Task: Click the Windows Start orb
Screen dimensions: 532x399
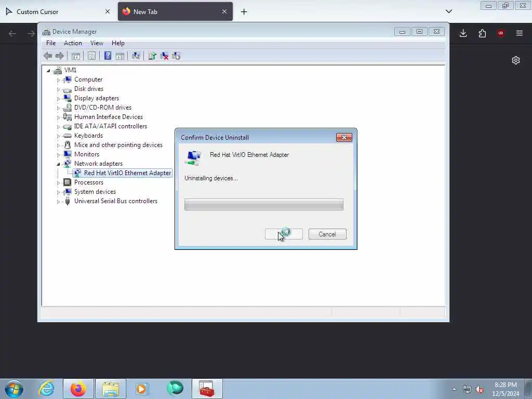Action: click(14, 389)
